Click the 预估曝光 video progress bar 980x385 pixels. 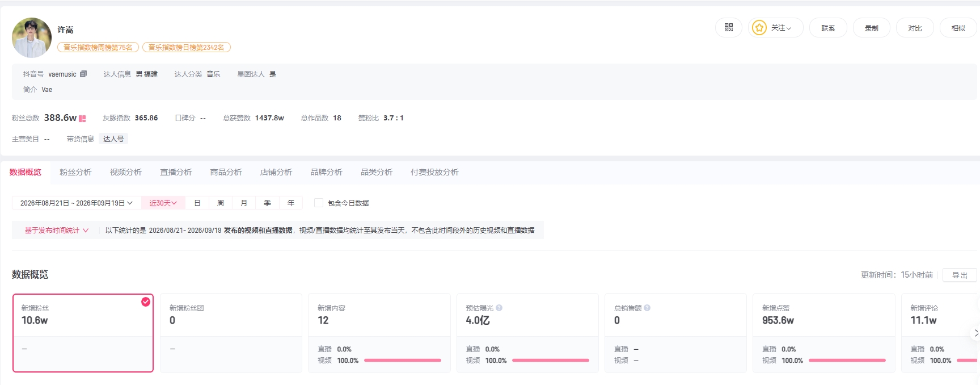click(x=551, y=360)
